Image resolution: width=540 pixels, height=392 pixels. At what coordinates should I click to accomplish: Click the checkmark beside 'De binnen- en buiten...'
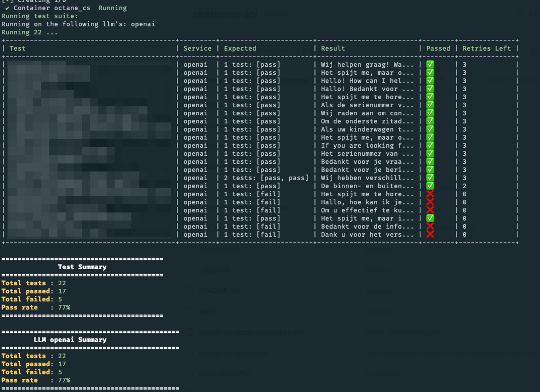[x=430, y=186]
